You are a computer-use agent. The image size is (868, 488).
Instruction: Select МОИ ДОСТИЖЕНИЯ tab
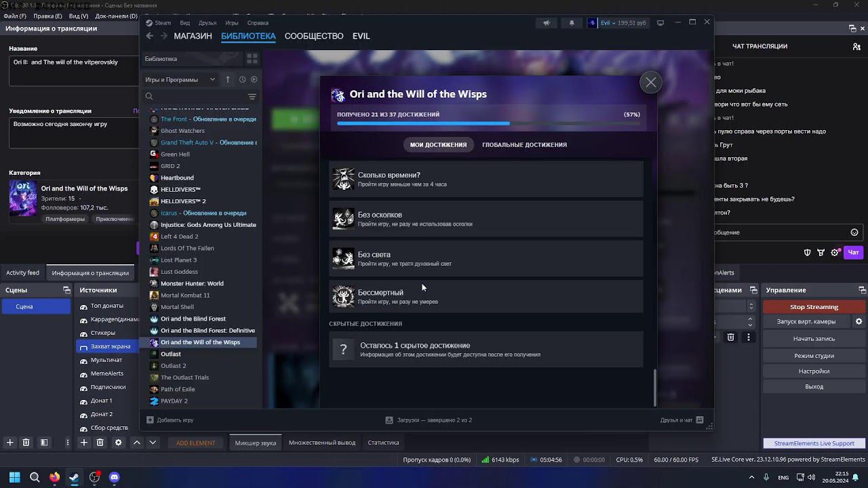pyautogui.click(x=438, y=144)
